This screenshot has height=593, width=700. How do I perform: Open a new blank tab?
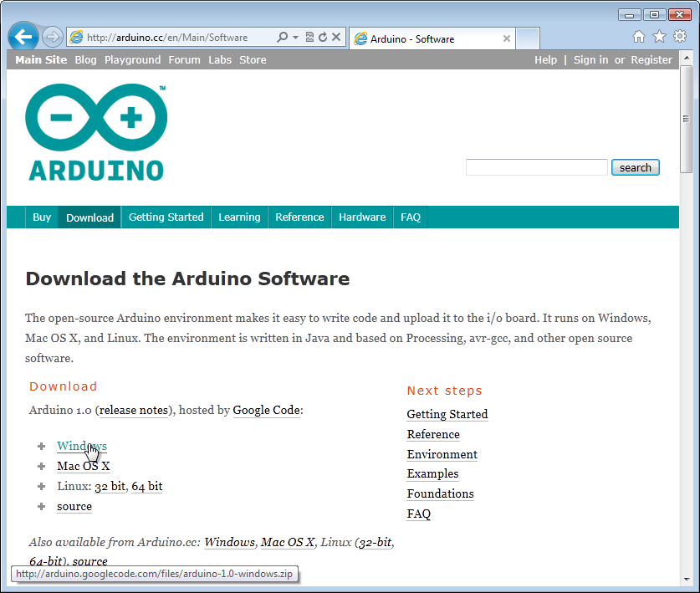528,38
